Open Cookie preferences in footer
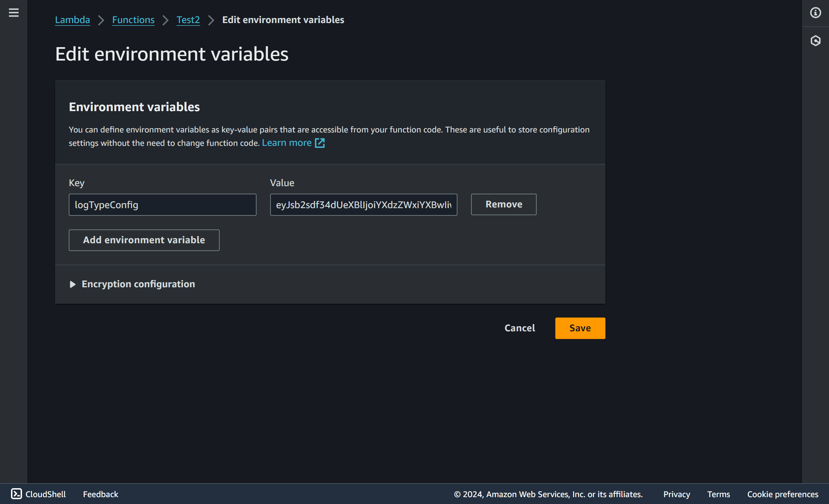Screen dimensions: 829x504 [783, 494]
